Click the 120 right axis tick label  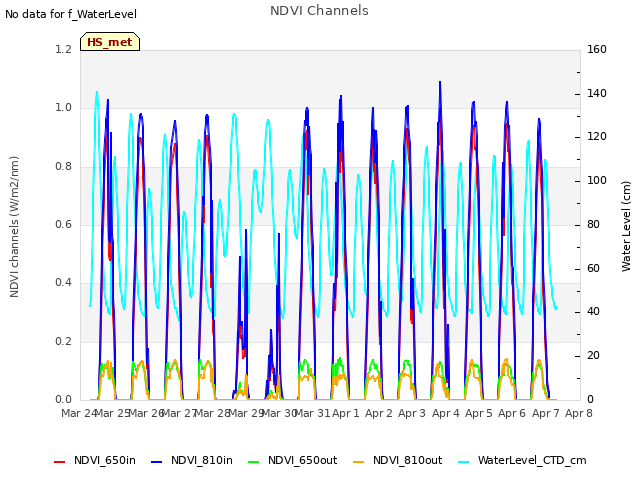[597, 137]
